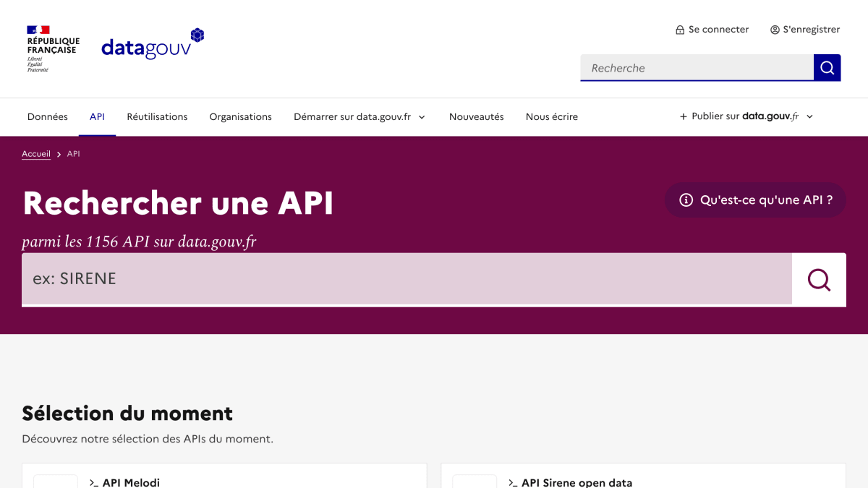This screenshot has height=488, width=868.
Task: Click the Accueil breadcrumb link
Action: click(36, 154)
